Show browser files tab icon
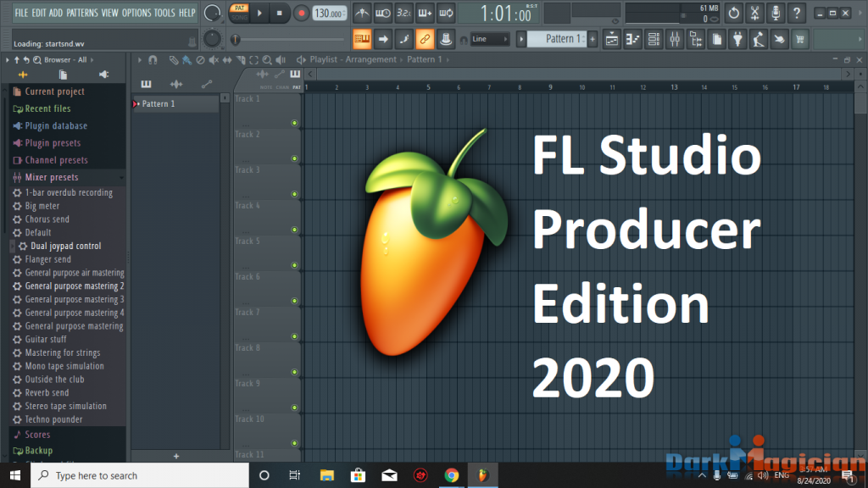The height and width of the screenshot is (488, 868). point(63,75)
